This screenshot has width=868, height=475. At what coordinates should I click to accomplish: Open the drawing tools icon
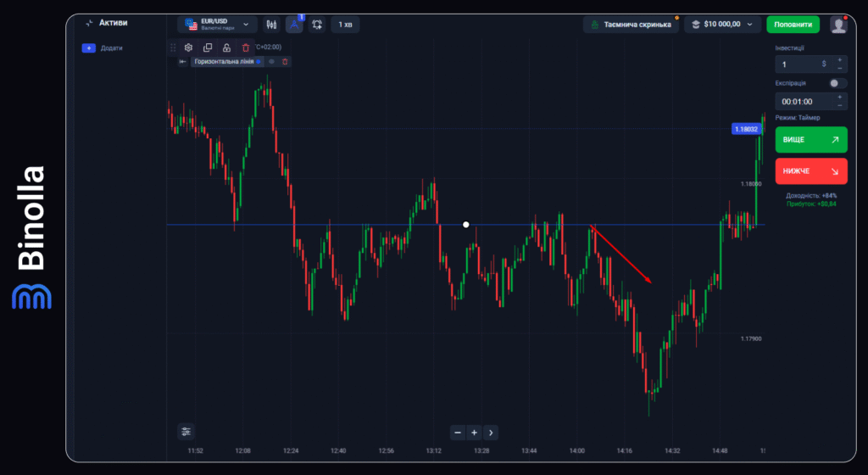294,25
